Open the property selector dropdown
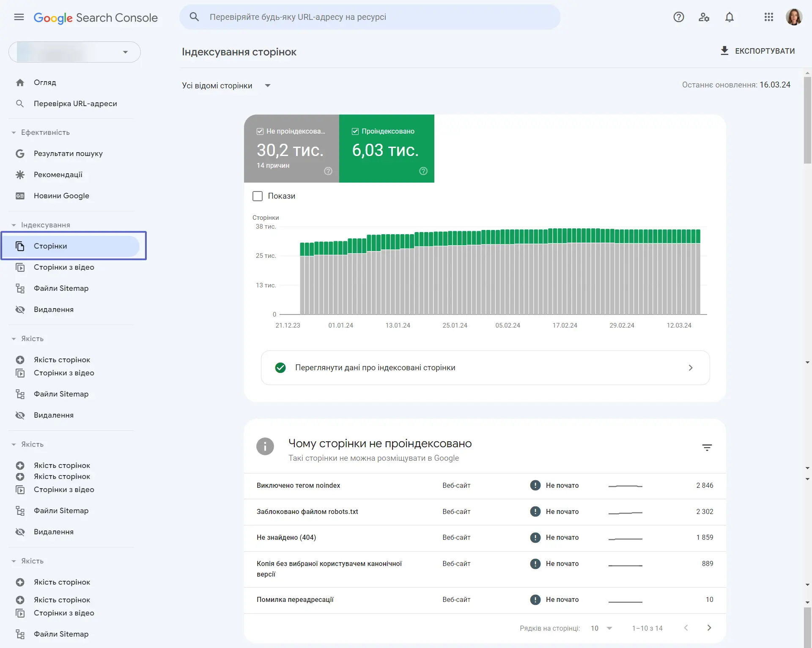The width and height of the screenshot is (812, 648). click(74, 52)
